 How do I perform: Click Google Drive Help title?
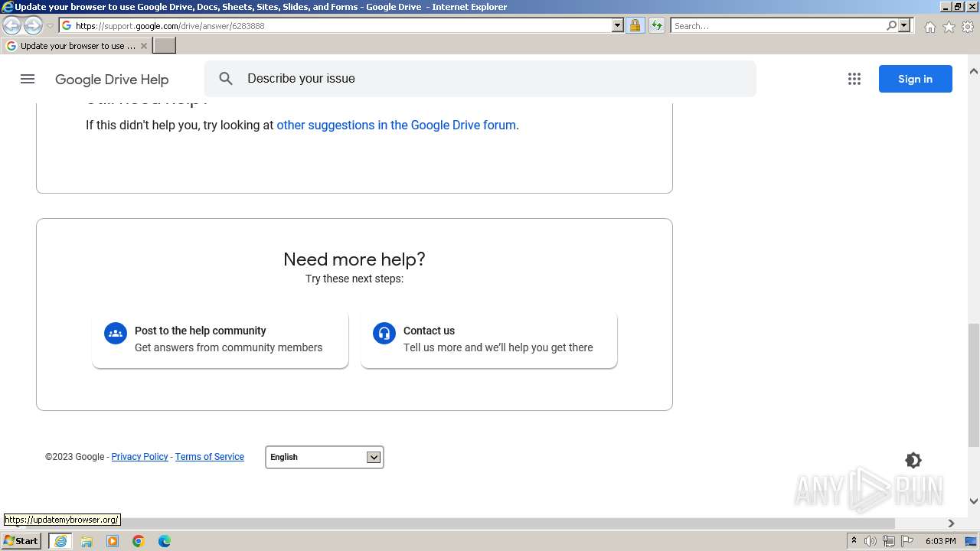pyautogui.click(x=112, y=80)
